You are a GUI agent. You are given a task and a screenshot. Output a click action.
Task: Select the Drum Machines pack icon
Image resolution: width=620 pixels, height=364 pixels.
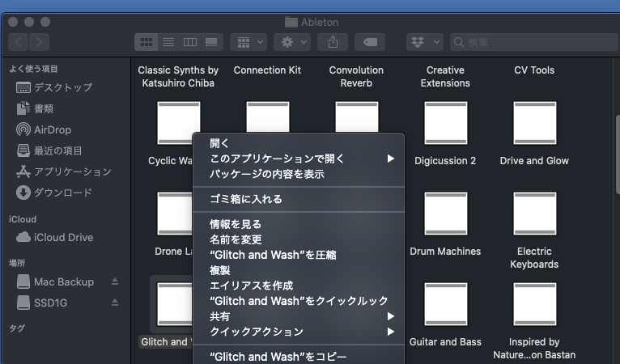[446, 214]
